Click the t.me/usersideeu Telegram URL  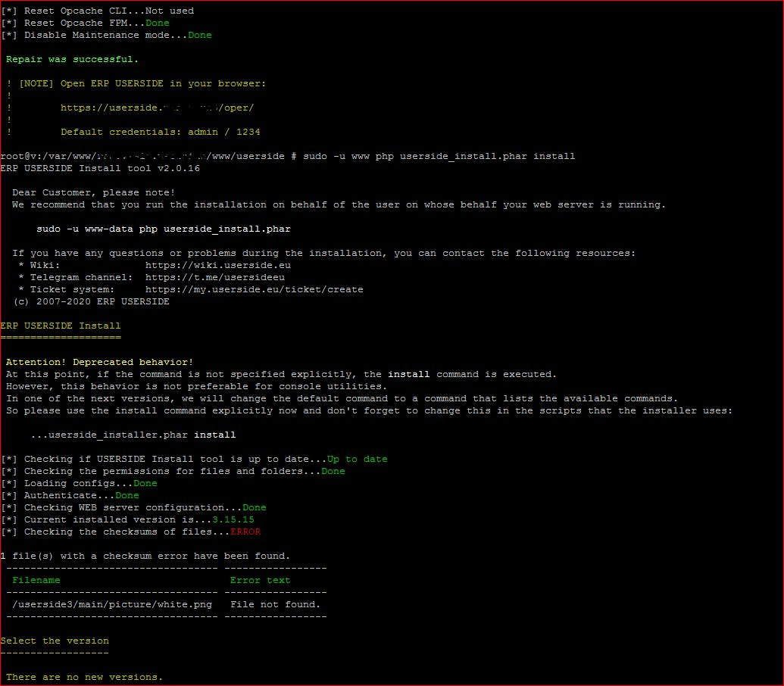click(x=215, y=277)
